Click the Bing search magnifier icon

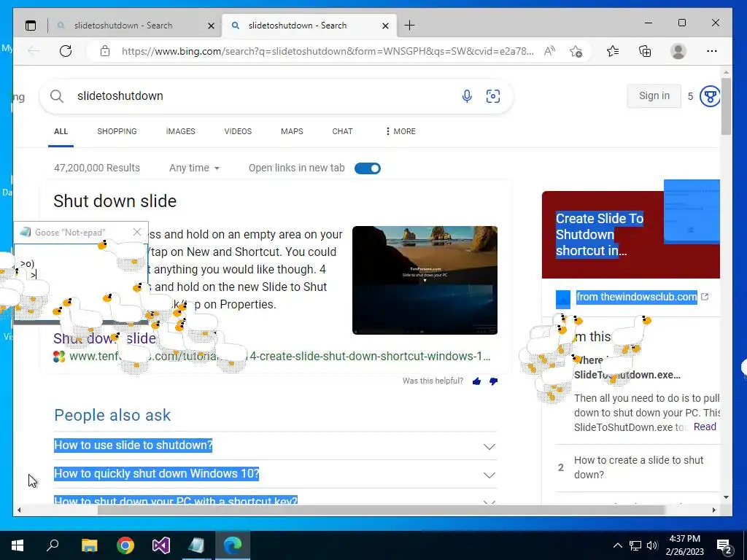[x=57, y=96]
